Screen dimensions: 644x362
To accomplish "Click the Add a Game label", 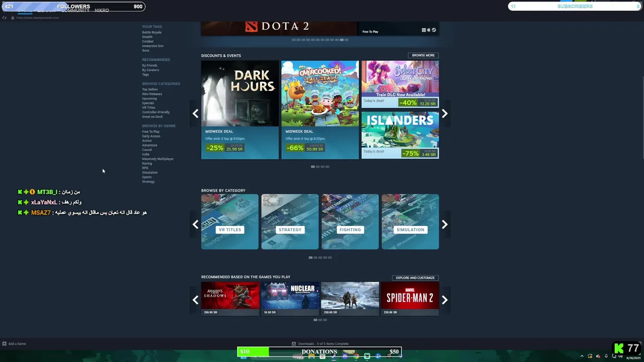I will tap(17, 344).
